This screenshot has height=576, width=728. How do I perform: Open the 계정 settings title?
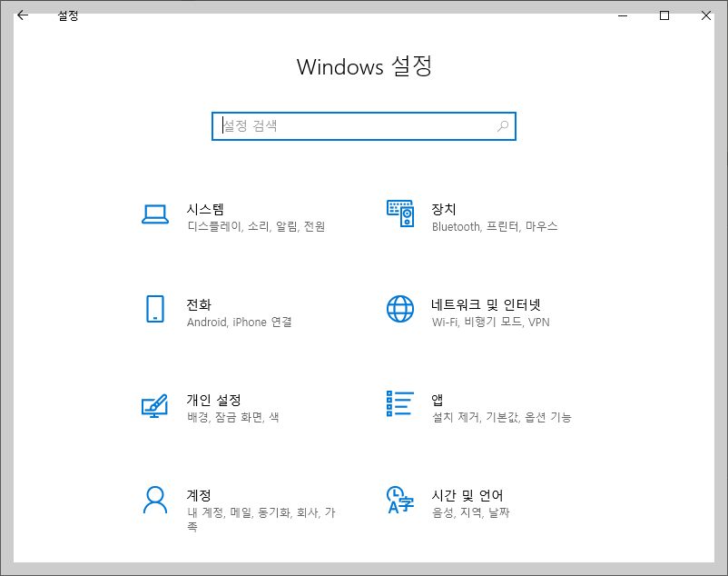tap(199, 495)
